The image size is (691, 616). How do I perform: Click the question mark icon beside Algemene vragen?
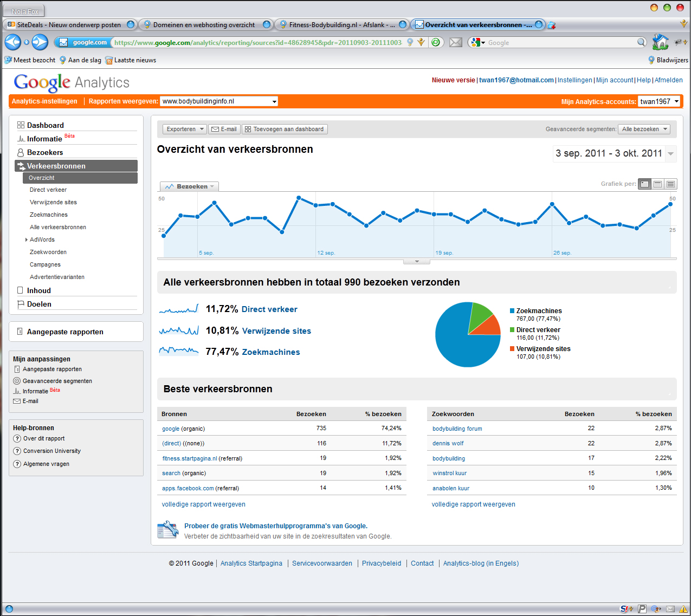[17, 464]
